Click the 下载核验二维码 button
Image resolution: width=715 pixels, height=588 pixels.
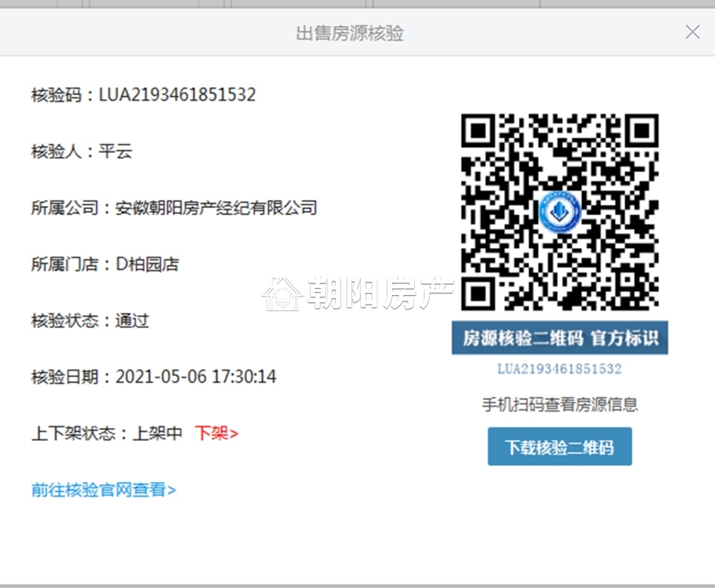pos(560,447)
